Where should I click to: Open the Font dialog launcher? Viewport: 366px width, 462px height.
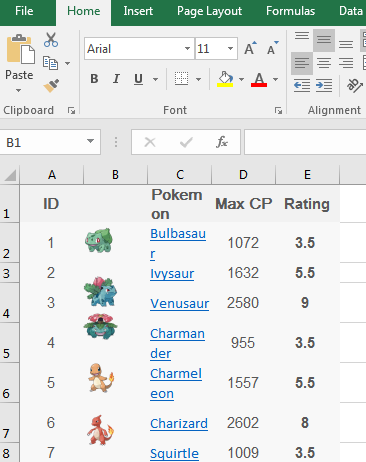tap(278, 110)
